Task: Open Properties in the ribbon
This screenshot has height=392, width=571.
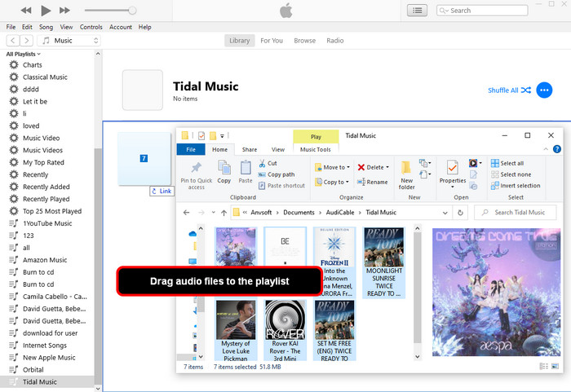Action: [x=452, y=173]
